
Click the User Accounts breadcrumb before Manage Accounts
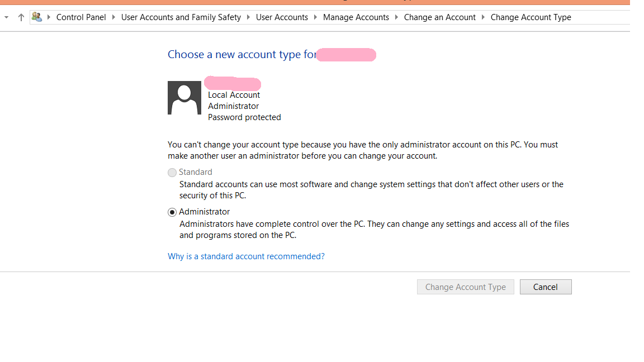[282, 17]
